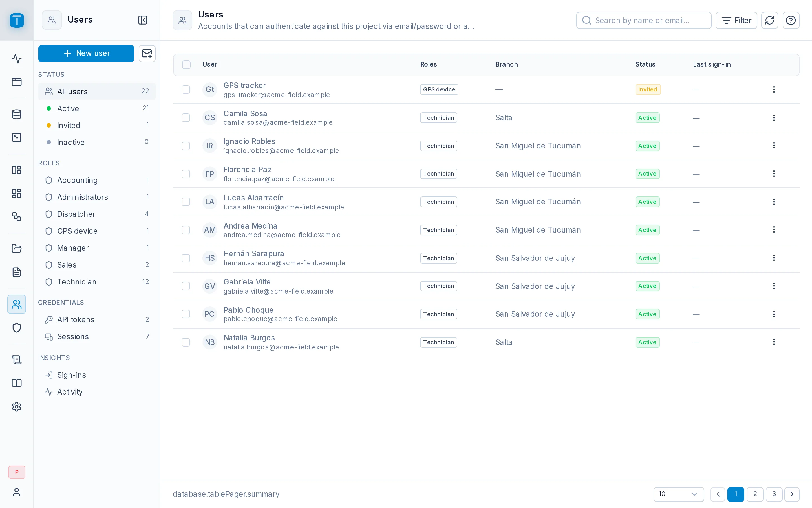Select the Pablo Choque row checkbox
Screen dimensions: 812x508
point(186,314)
